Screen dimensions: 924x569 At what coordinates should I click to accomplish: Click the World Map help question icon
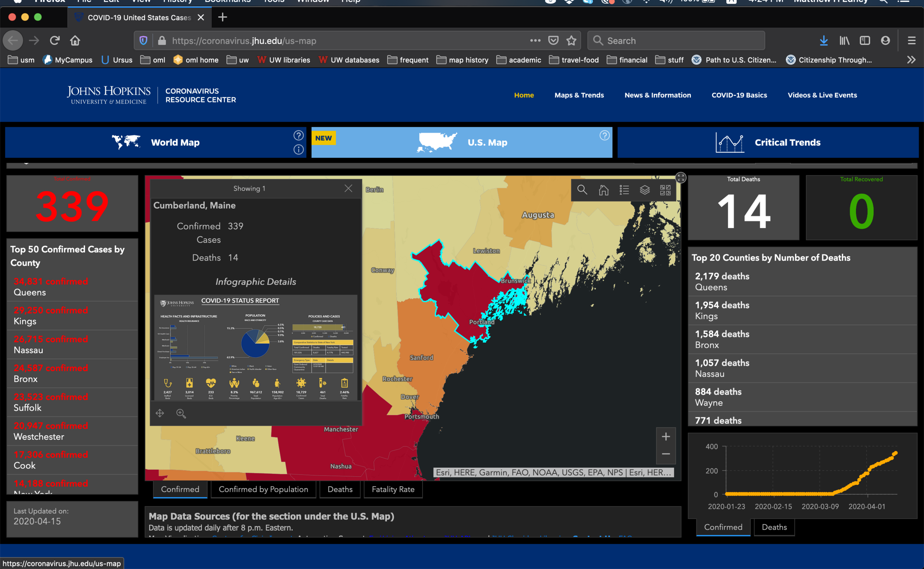tap(299, 135)
